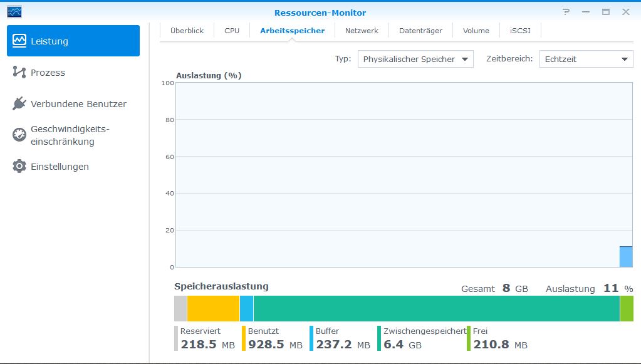This screenshot has width=641, height=364.
Task: Open help via the question mark icon
Action: 566,12
